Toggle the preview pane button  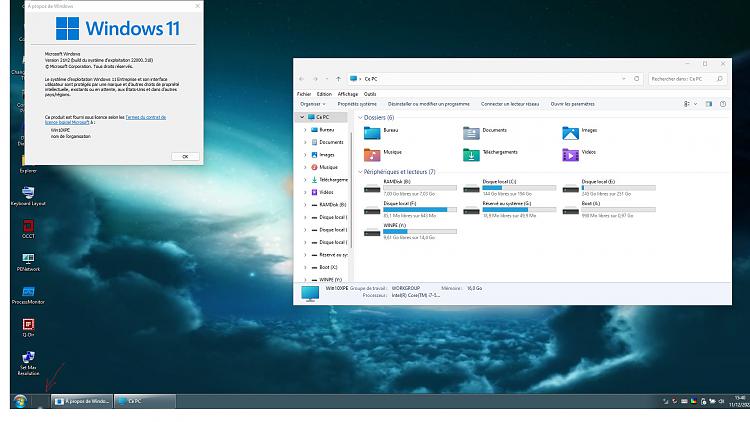709,104
